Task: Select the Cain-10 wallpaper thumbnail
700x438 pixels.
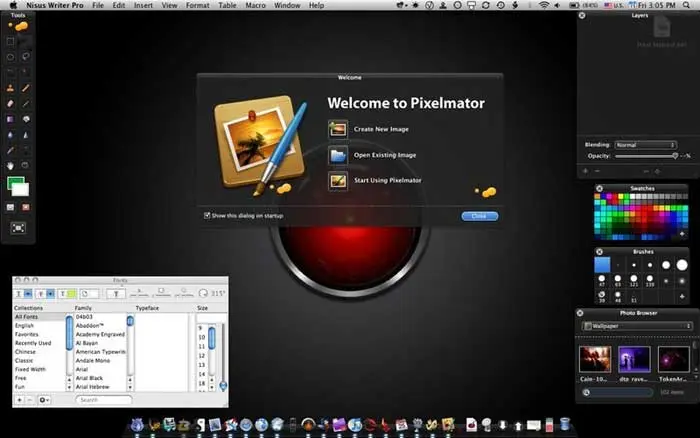Action: [595, 359]
